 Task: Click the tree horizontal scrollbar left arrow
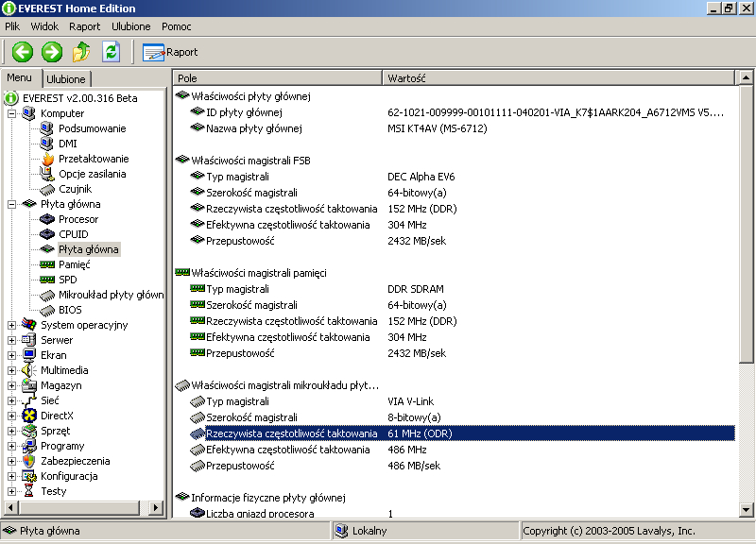tap(11, 507)
